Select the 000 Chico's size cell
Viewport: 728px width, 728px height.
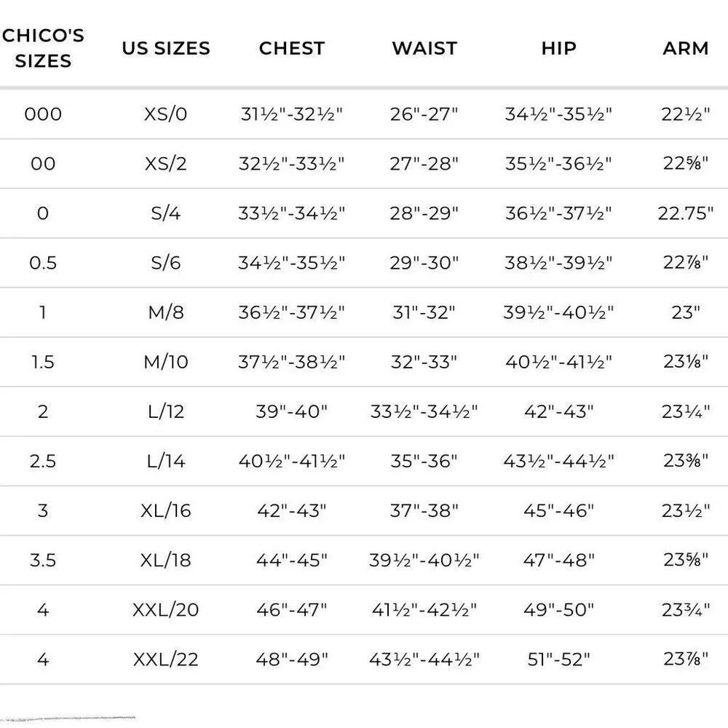tap(43, 114)
